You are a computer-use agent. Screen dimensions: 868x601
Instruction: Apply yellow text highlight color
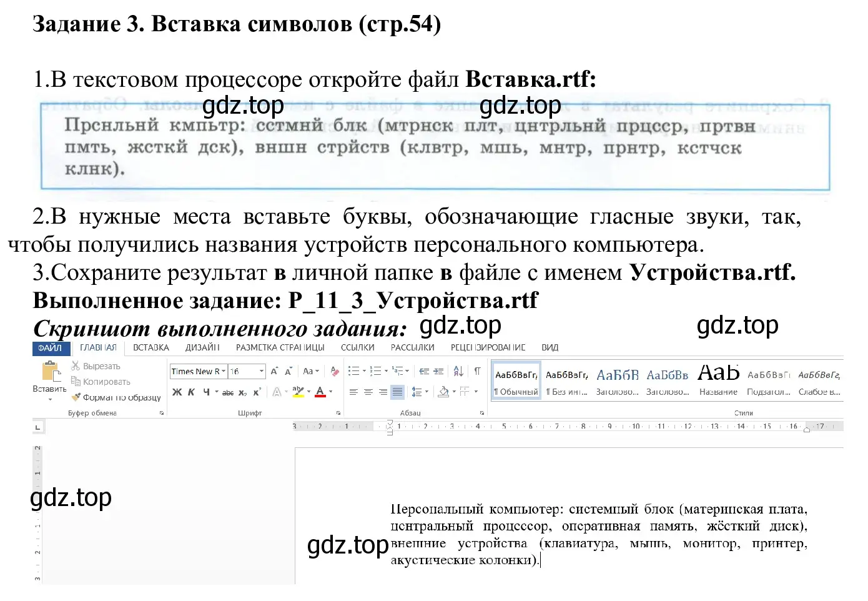(x=298, y=392)
